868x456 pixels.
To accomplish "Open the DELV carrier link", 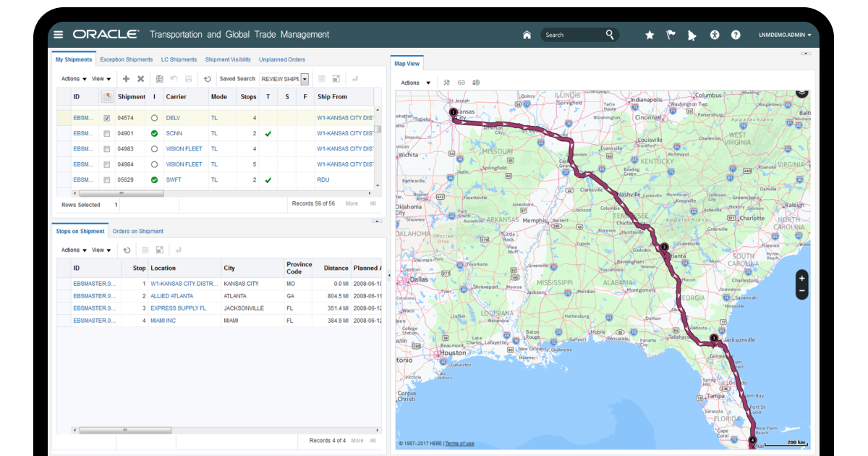I will coord(173,118).
